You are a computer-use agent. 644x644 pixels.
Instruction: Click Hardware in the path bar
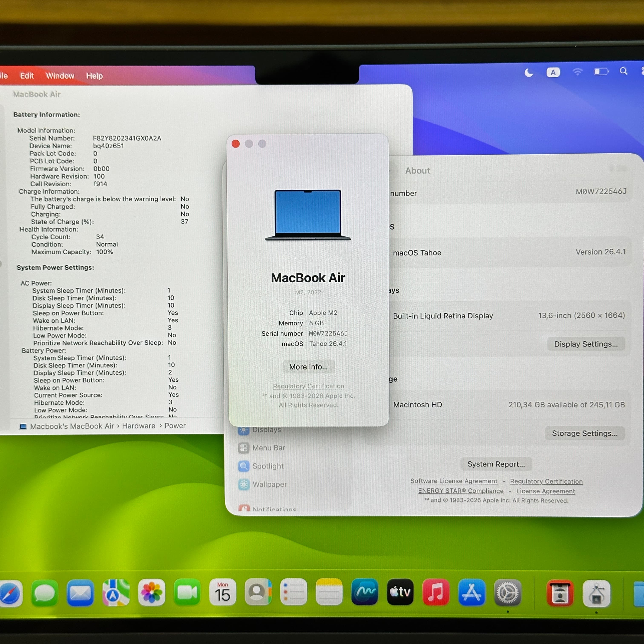(139, 426)
